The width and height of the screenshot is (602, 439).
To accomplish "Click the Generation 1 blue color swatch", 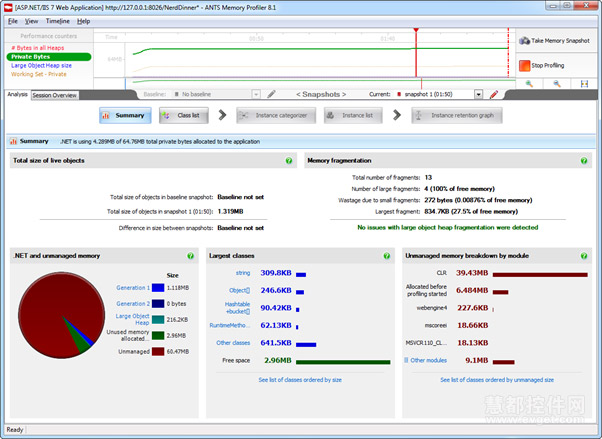I will click(x=158, y=288).
